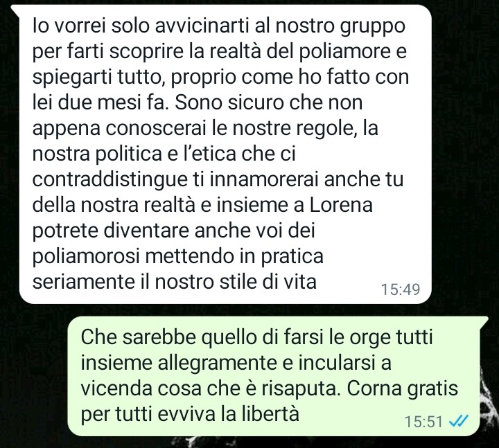Click the blue double-check read receipt

(458, 422)
